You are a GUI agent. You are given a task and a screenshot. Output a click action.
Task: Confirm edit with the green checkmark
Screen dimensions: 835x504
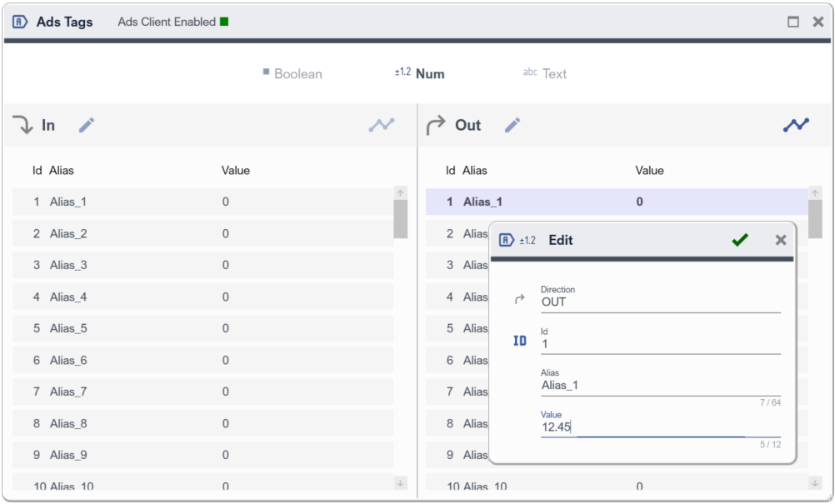(x=739, y=240)
